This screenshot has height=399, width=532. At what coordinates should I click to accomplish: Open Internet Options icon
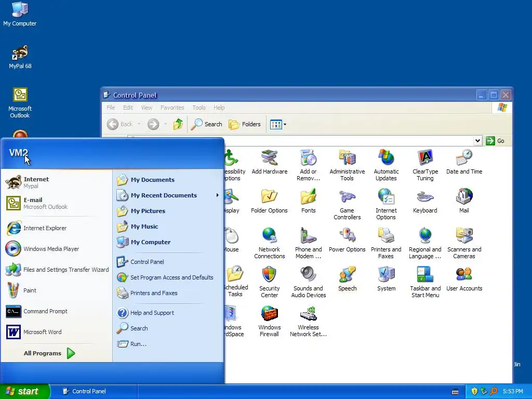point(386,205)
